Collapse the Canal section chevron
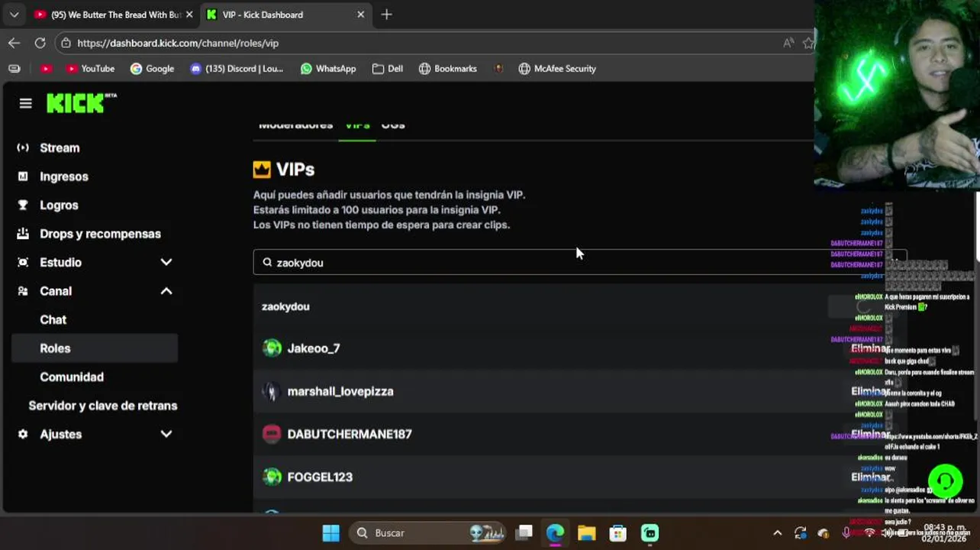980x550 pixels. point(166,291)
